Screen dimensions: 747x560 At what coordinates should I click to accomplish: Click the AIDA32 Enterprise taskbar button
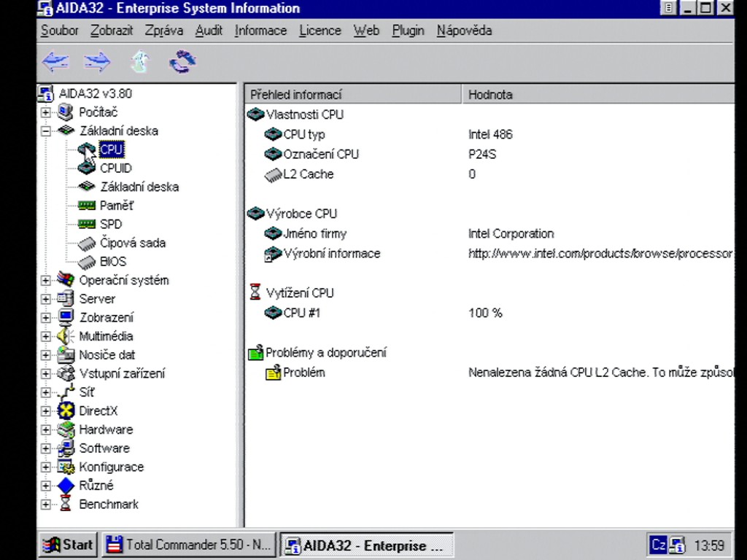pyautogui.click(x=366, y=545)
